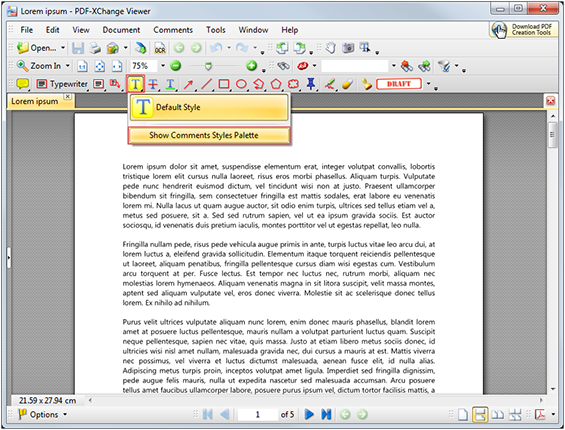Click the Actual Size 1:1 icon
Viewport: 565px width, 430px height.
click(x=83, y=66)
